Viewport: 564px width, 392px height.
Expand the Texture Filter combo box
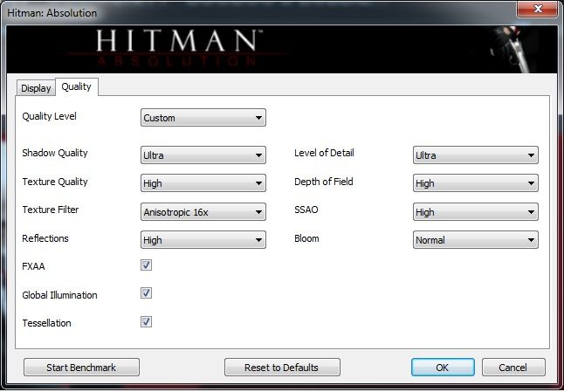[x=203, y=212]
